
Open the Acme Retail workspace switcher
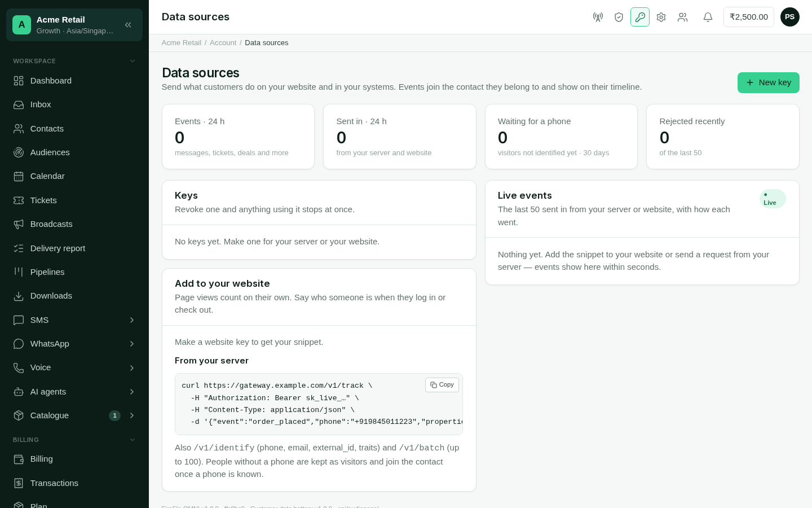74,25
